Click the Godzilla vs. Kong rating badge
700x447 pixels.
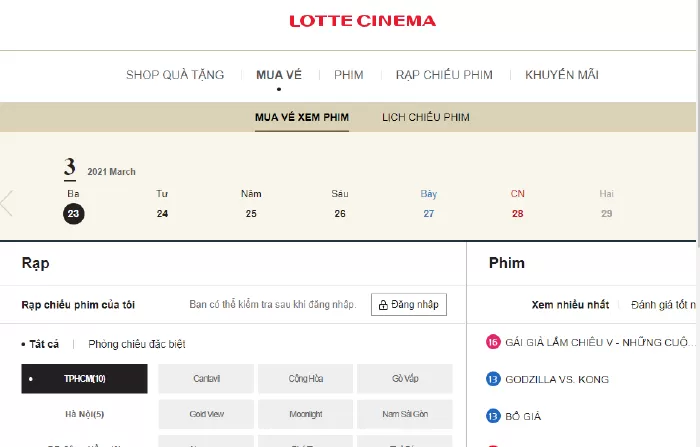[x=493, y=379]
